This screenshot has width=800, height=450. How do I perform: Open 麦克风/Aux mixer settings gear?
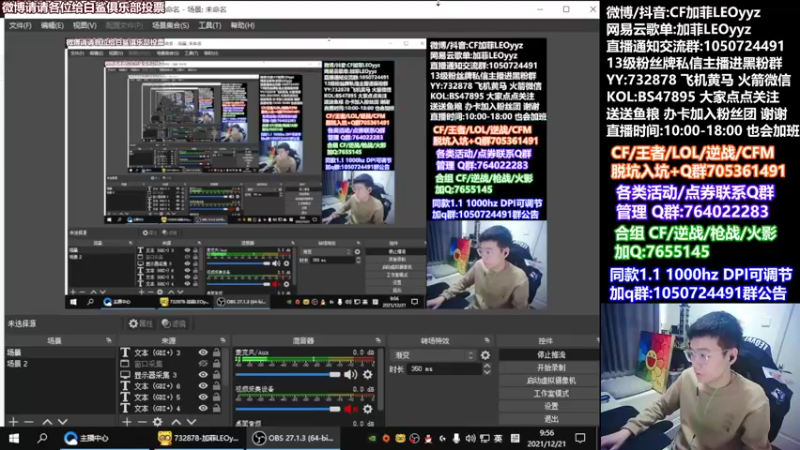coord(367,374)
